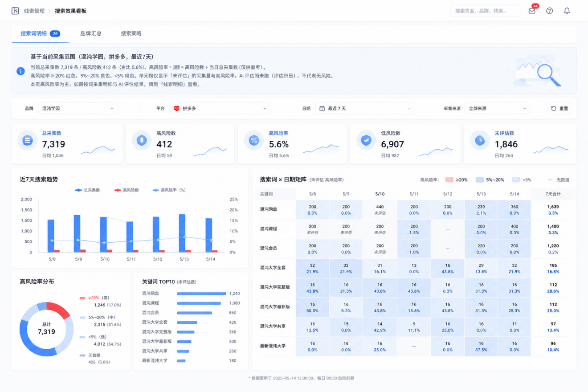Toggle 无数据 segment in donut legend
This screenshot has height=392, width=588.
[x=90, y=355]
